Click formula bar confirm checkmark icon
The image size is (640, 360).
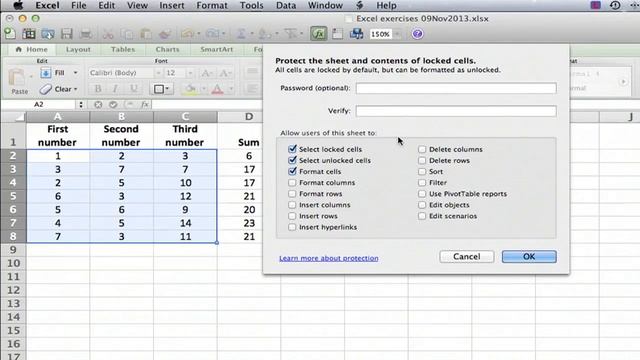[113, 104]
